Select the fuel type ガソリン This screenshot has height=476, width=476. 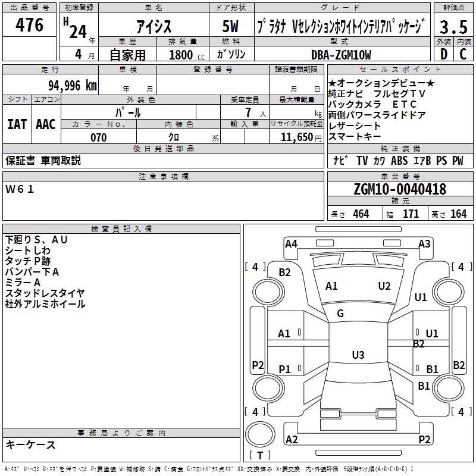(231, 54)
